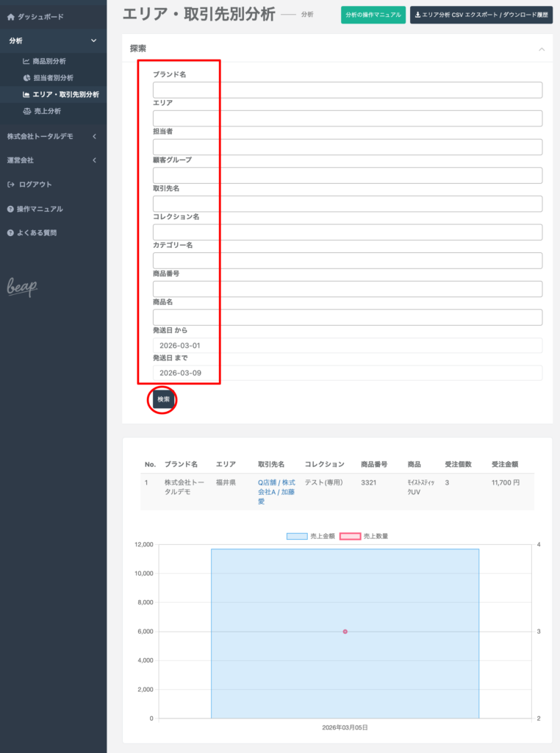
Task: Click the question mark icon beside よくある質問
Action: pos(11,233)
